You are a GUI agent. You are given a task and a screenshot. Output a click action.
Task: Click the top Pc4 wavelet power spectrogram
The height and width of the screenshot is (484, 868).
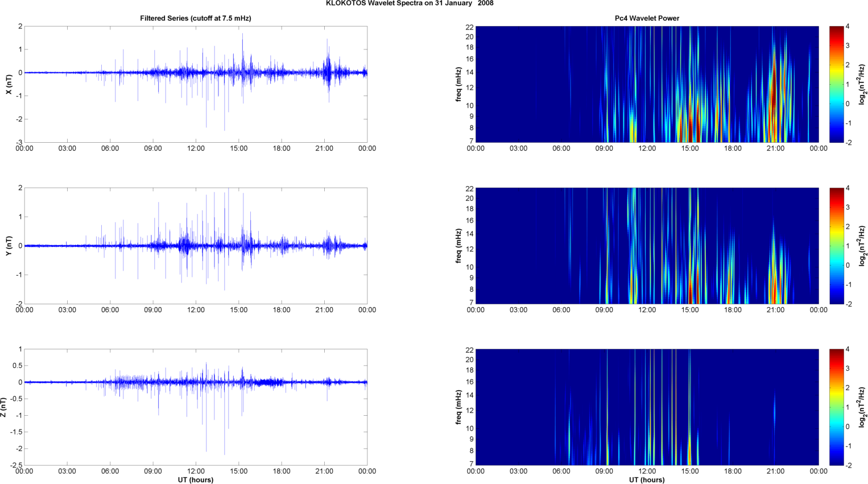(647, 84)
